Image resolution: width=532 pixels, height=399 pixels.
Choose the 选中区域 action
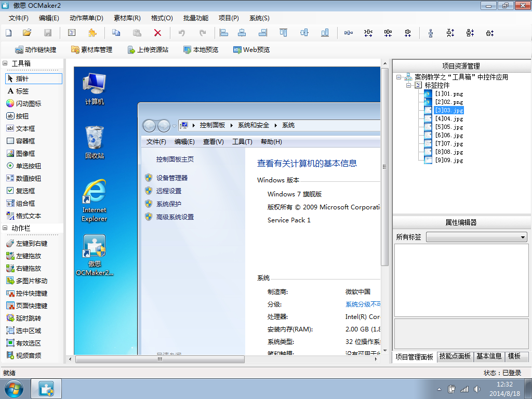(24, 331)
